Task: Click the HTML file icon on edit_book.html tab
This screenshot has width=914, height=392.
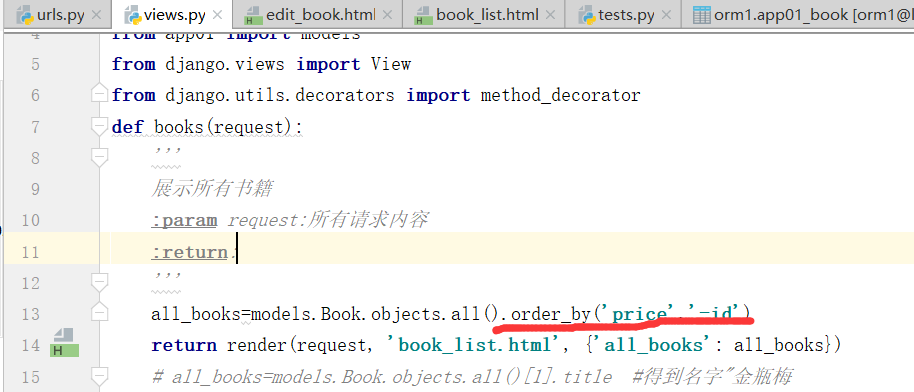Action: [x=252, y=15]
